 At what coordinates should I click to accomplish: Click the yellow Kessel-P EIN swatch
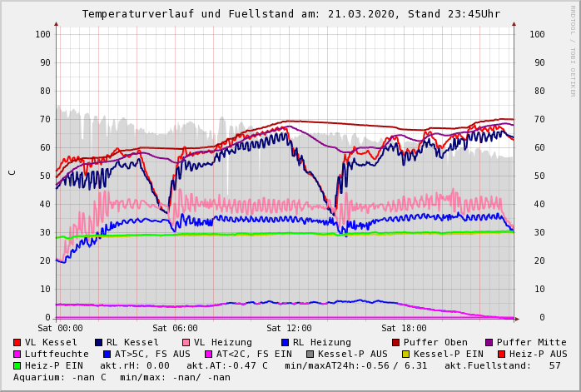pyautogui.click(x=405, y=354)
